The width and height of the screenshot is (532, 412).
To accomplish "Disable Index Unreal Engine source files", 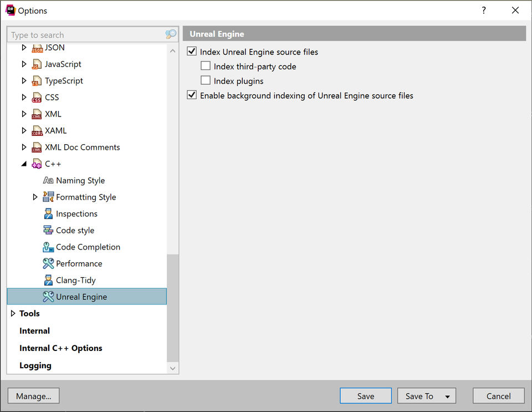I will coord(192,52).
